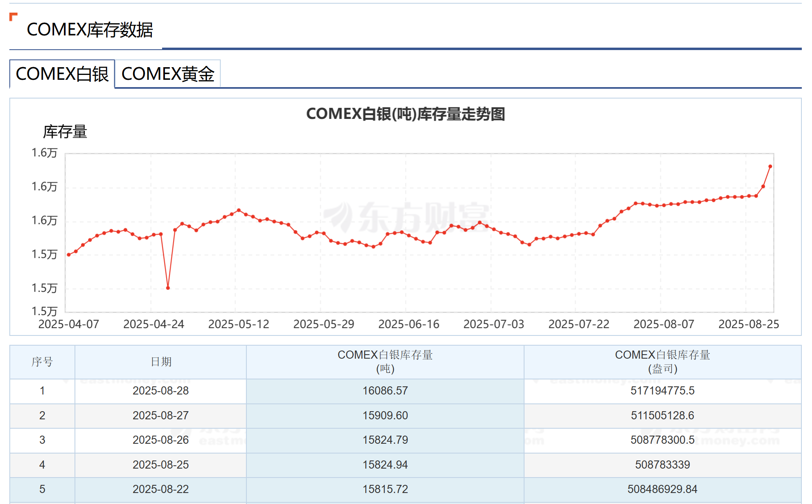This screenshot has height=504, width=812.
Task: Click the chart title COMEX白银(吨)库存量走势图
Action: click(406, 114)
